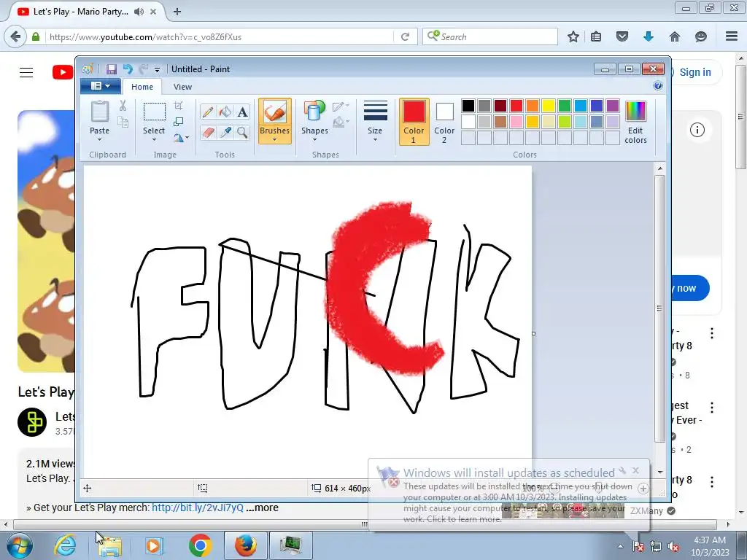Image resolution: width=747 pixels, height=560 pixels.
Task: Select the Text tool in Paint
Action: click(242, 112)
